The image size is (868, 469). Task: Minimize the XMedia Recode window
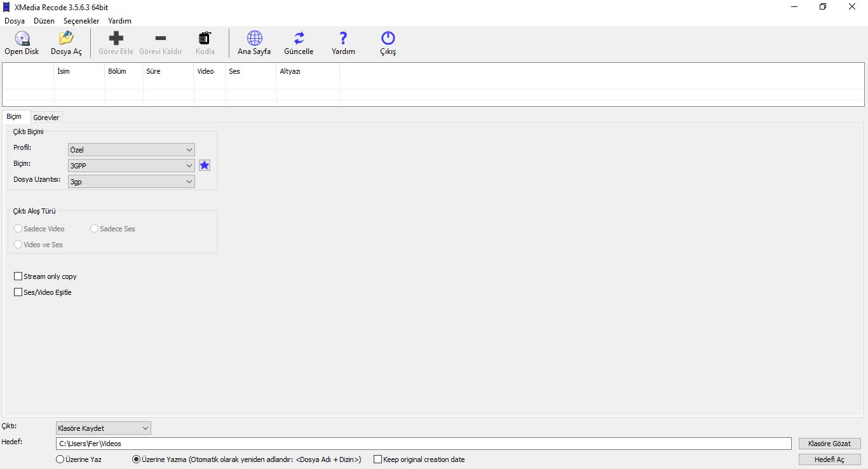click(795, 6)
